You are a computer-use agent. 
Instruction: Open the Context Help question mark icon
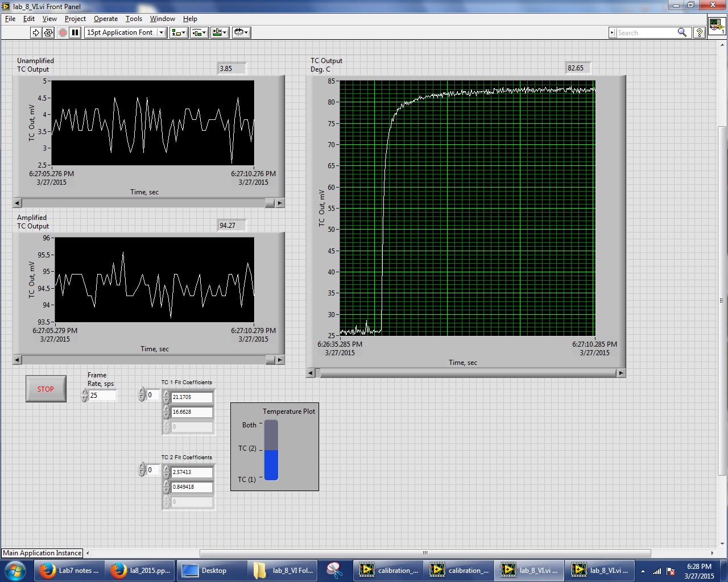[700, 32]
